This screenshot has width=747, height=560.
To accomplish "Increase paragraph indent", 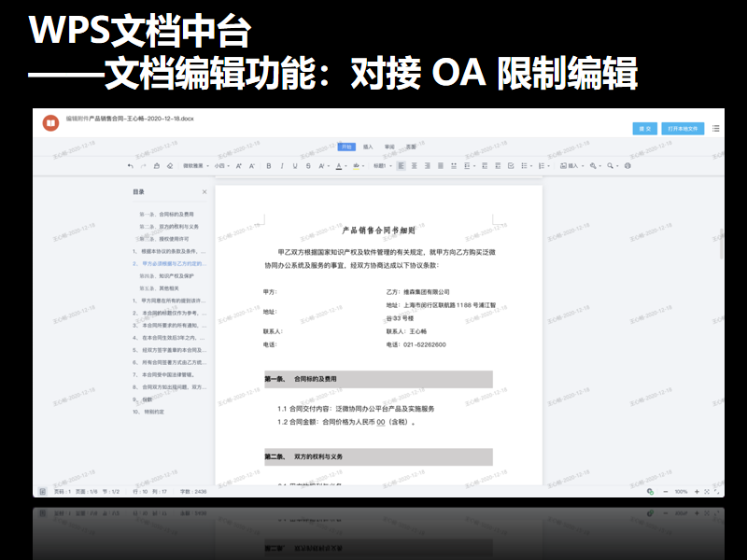I will (498, 166).
